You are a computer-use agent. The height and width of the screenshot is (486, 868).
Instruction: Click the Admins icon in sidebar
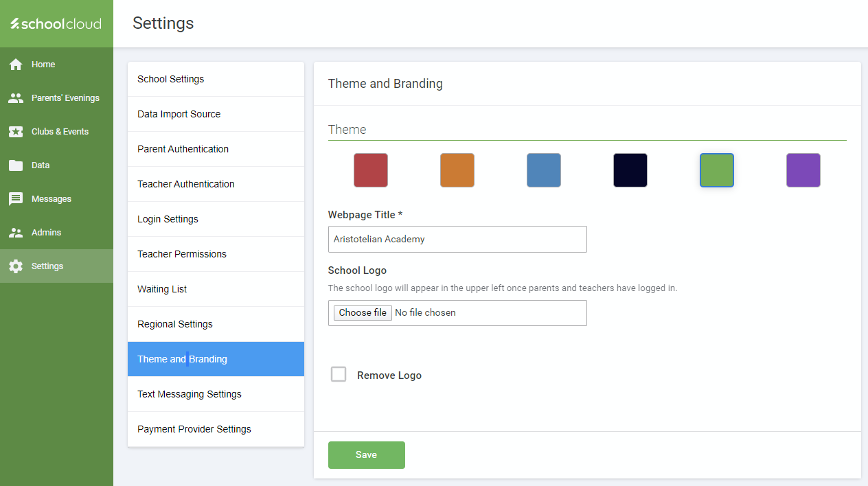click(16, 233)
